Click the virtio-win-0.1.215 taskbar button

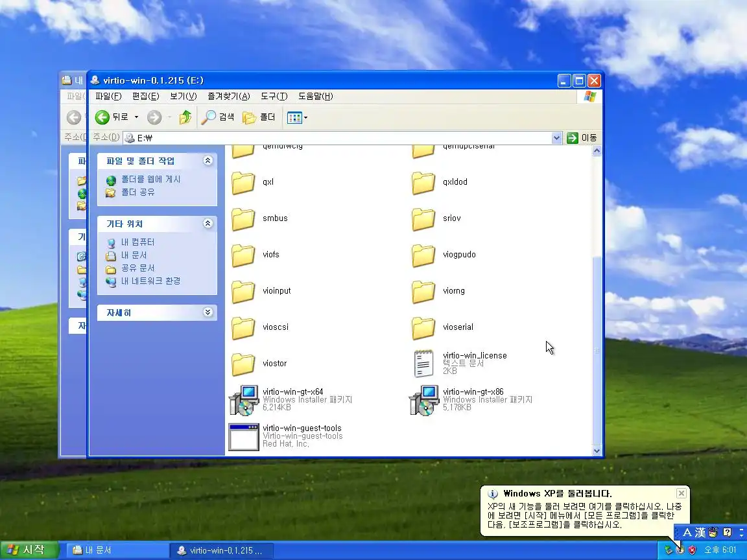222,550
